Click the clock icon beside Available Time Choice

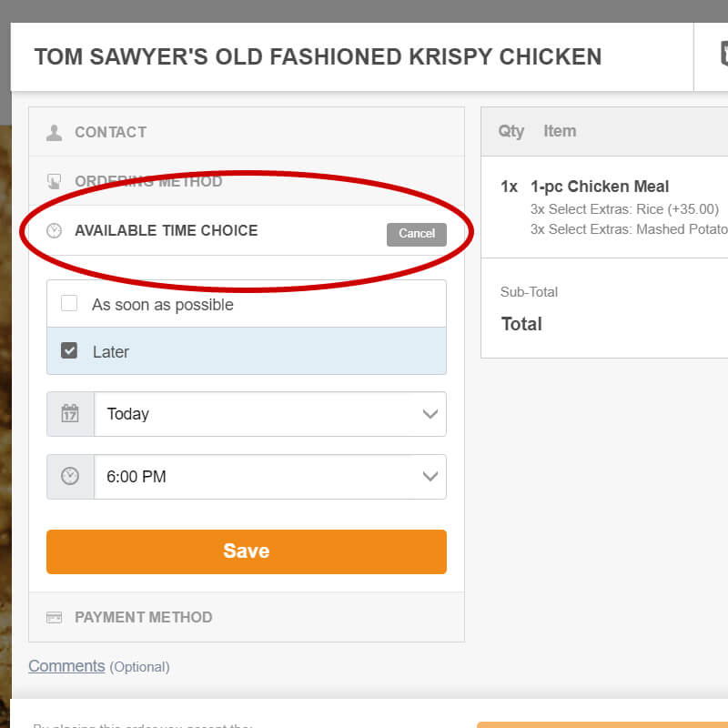(55, 231)
